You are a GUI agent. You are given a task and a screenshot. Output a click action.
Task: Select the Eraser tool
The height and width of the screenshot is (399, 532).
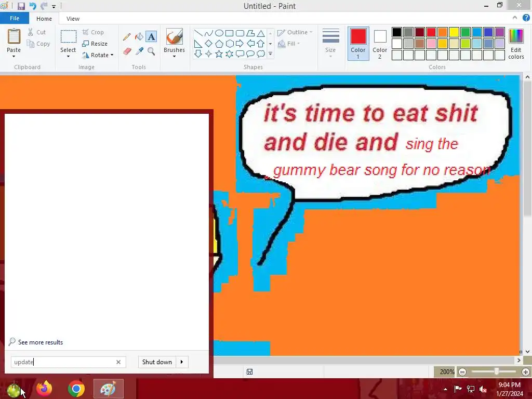tap(127, 51)
